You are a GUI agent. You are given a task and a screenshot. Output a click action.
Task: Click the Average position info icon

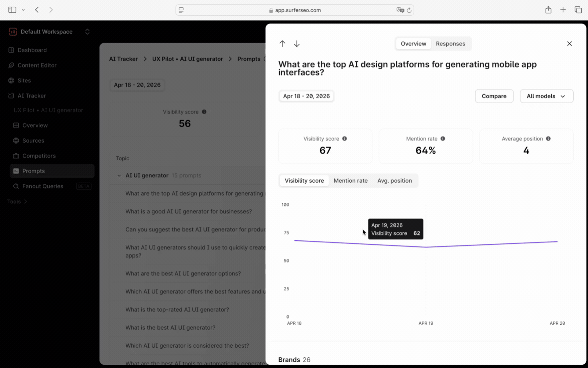(x=548, y=139)
